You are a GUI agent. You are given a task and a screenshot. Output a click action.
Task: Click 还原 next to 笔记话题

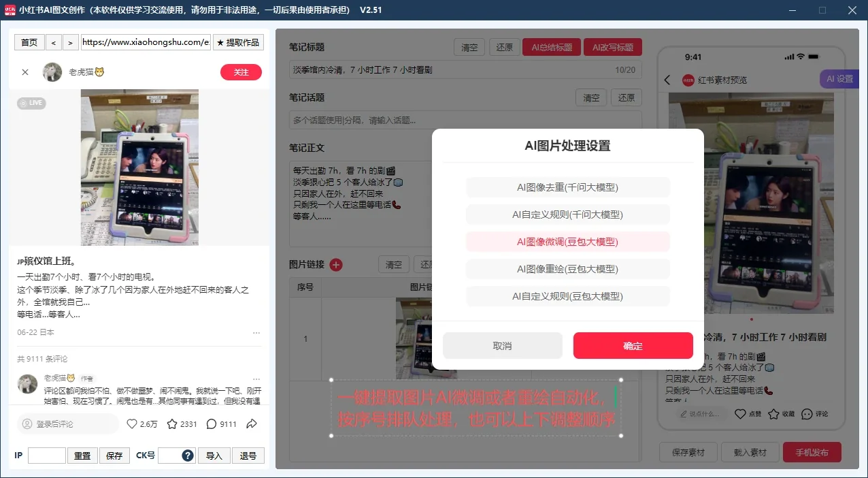pyautogui.click(x=627, y=97)
